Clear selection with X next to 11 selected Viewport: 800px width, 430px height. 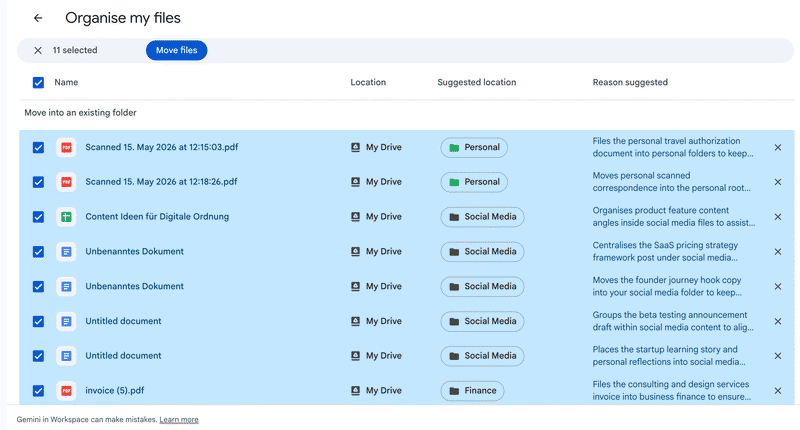pyautogui.click(x=38, y=50)
